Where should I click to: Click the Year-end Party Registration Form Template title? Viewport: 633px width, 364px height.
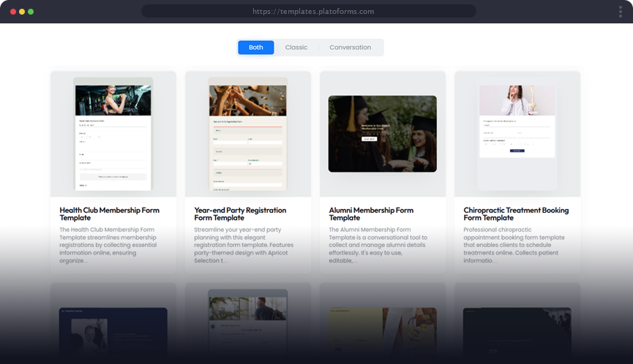click(x=240, y=214)
